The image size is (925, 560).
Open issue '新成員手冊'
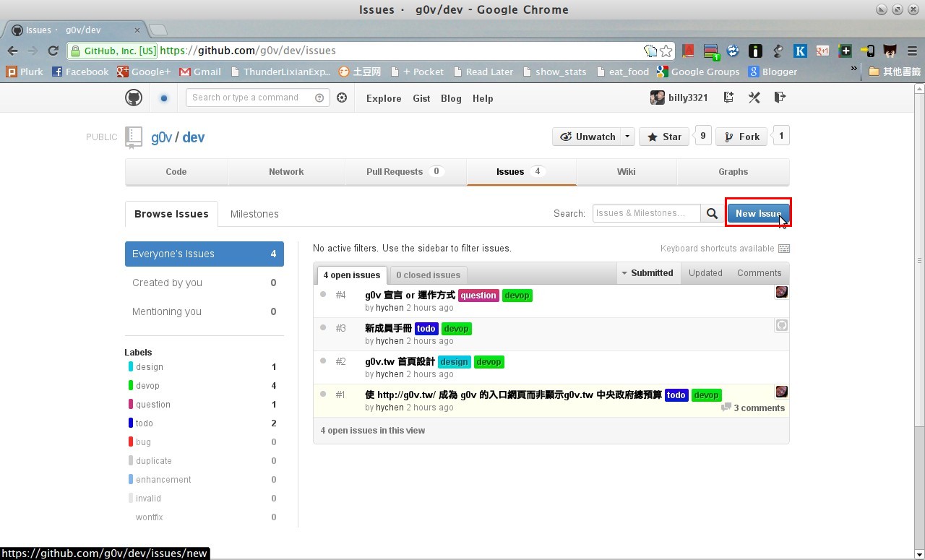coord(388,328)
